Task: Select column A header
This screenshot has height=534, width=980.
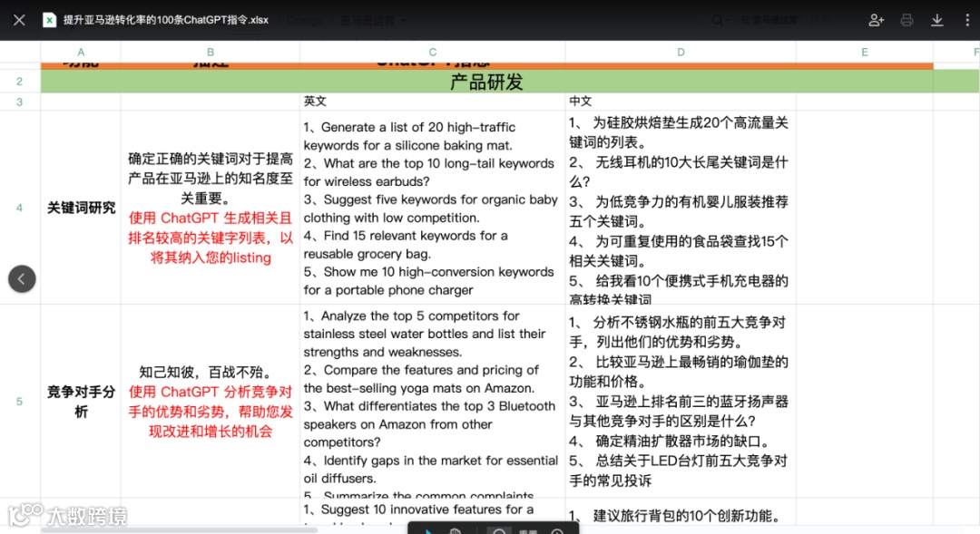Action: 81,53
